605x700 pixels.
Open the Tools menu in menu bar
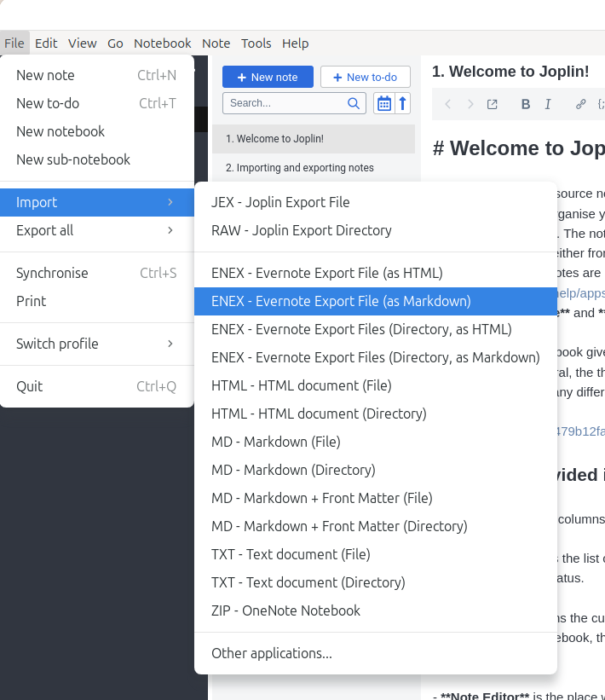click(x=256, y=43)
